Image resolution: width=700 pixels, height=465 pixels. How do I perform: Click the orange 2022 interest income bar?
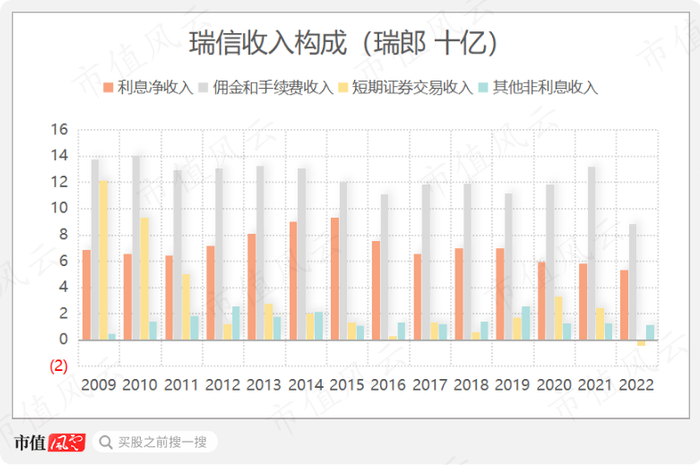click(x=624, y=305)
